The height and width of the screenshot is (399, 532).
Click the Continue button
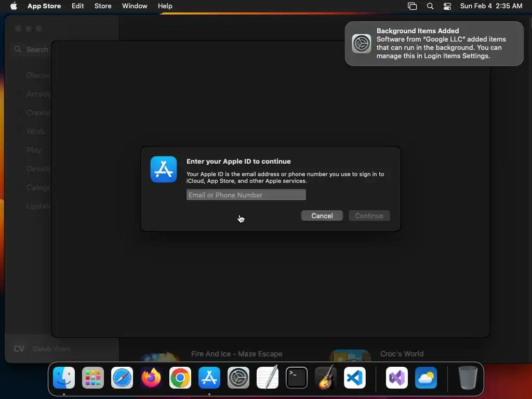[x=369, y=216]
